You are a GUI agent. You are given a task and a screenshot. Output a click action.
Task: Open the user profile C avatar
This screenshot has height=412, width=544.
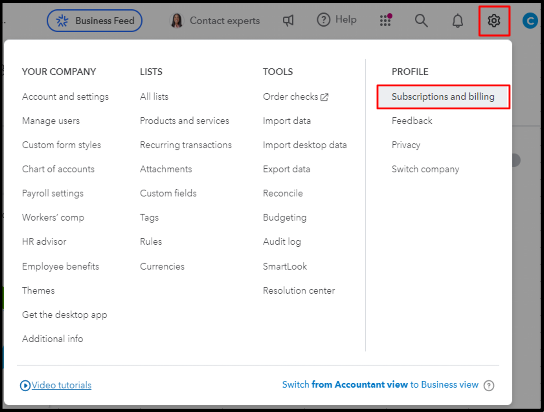tap(530, 21)
